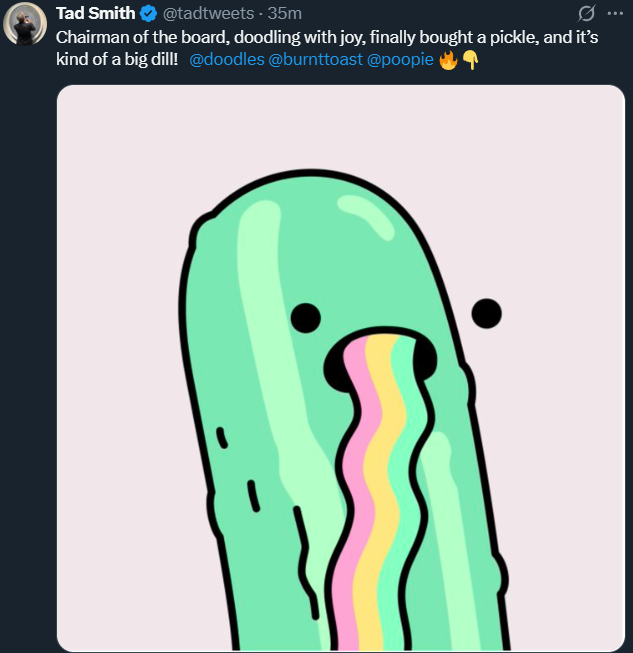Screen dimensions: 633x653
Task: Open the three-dot more options menu
Action: pos(615,13)
